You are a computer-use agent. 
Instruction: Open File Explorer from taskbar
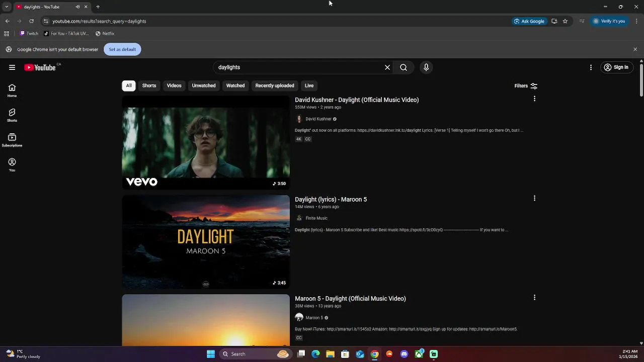330,354
